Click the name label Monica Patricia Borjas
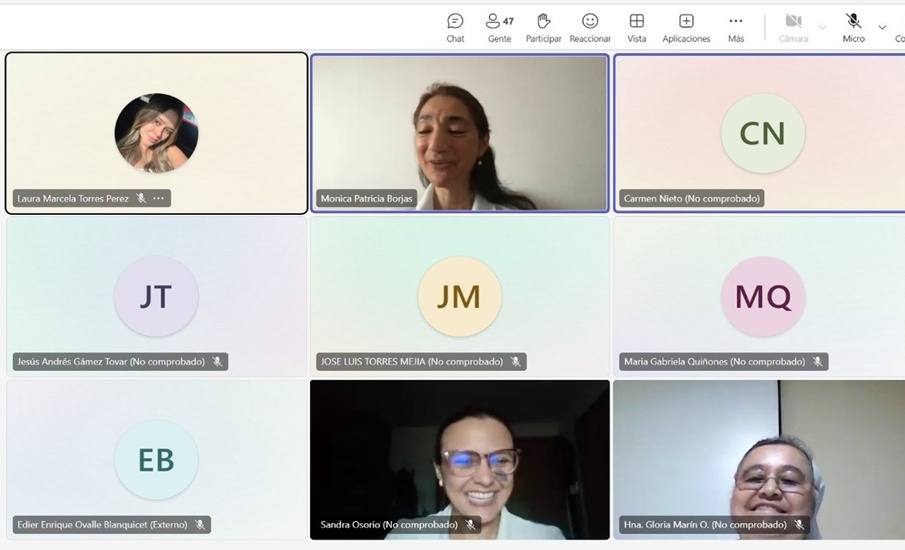 tap(367, 199)
